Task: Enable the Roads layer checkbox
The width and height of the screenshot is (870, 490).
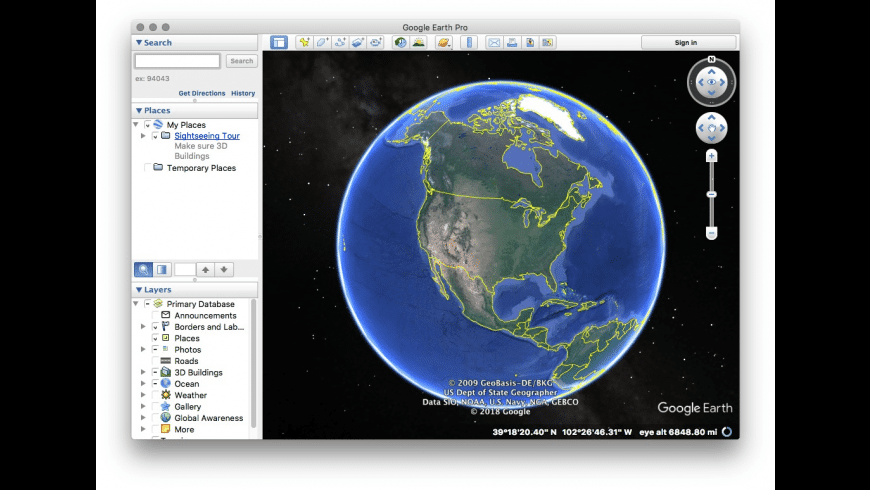Action: tap(155, 361)
